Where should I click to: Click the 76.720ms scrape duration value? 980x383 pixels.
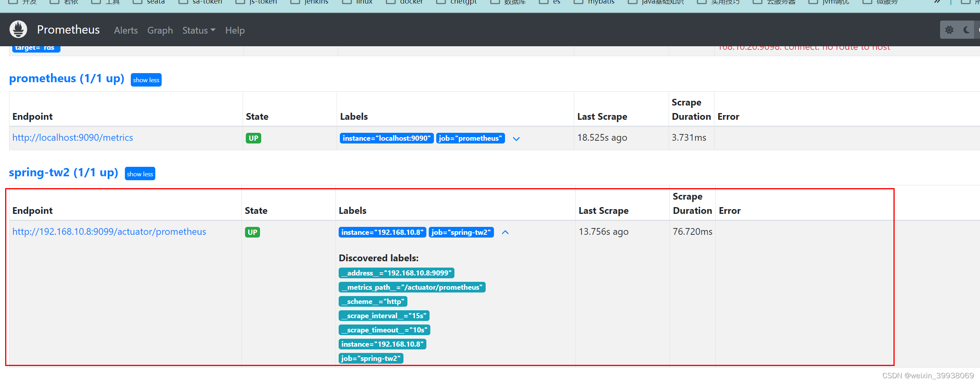pos(693,232)
